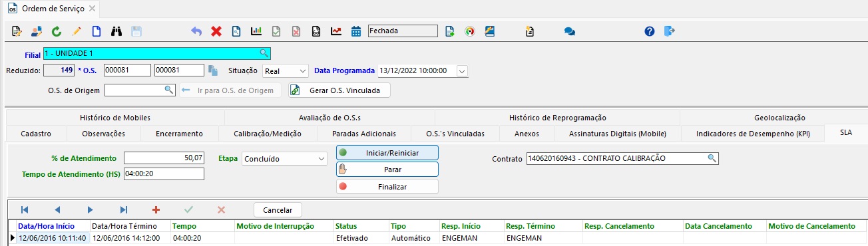The width and height of the screenshot is (868, 246).
Task: Select the grid cell 12/06/2016 10:11:40
Action: (53, 238)
